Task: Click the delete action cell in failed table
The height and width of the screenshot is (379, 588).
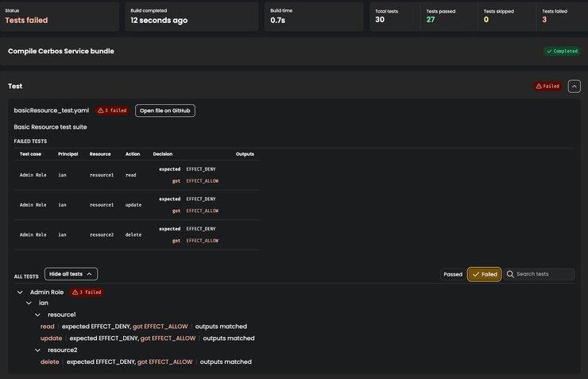Action: pos(133,234)
